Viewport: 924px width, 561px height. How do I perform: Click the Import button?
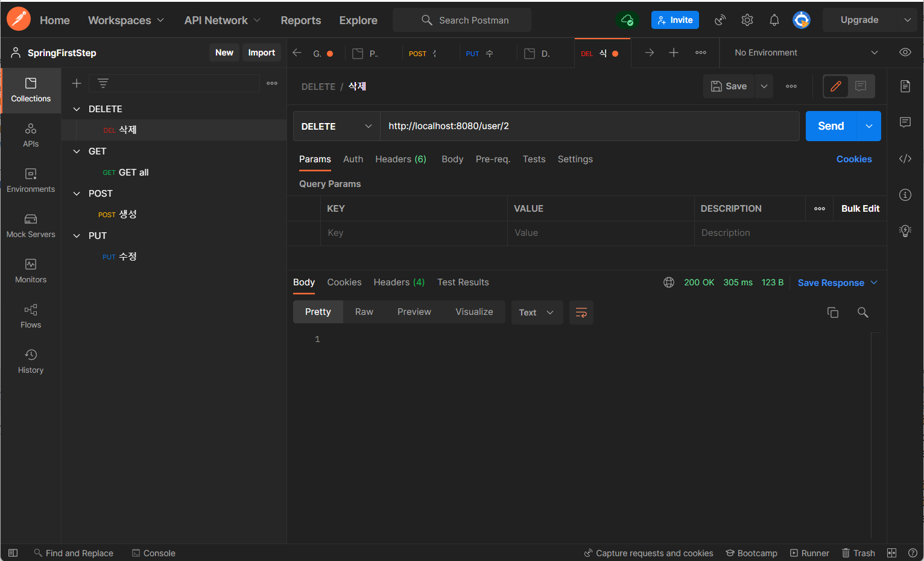pos(262,52)
